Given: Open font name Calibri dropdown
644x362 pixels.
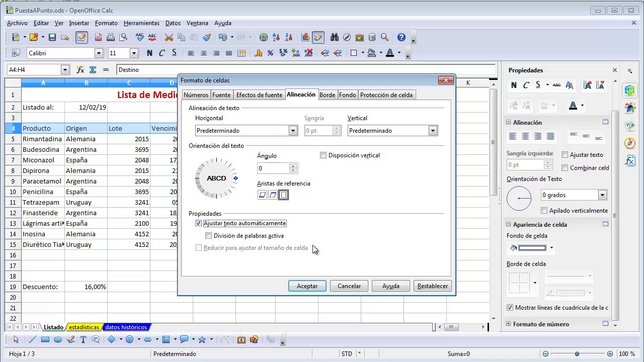Looking at the screenshot, I should pyautogui.click(x=99, y=53).
